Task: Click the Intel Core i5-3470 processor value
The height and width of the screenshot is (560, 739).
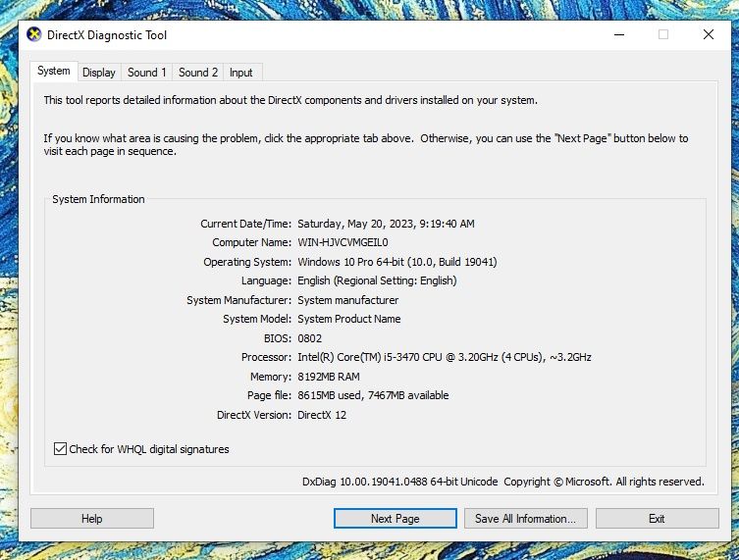Action: click(x=445, y=357)
